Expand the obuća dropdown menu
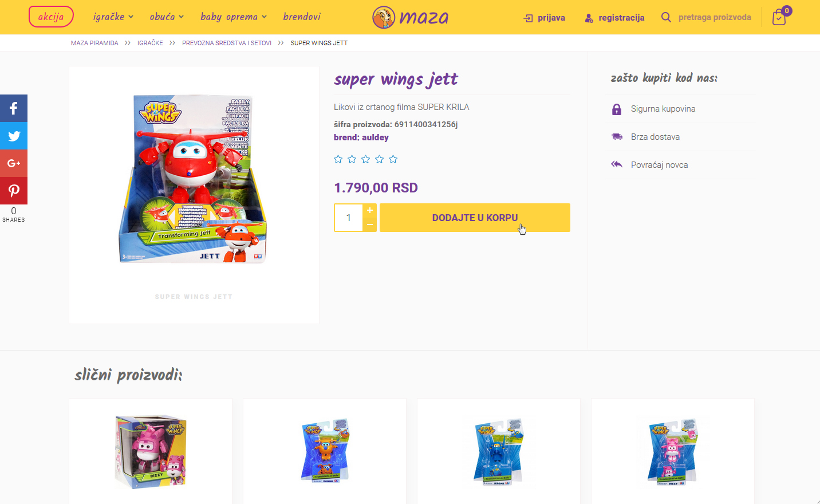Viewport: 820px width, 504px height. click(x=167, y=17)
